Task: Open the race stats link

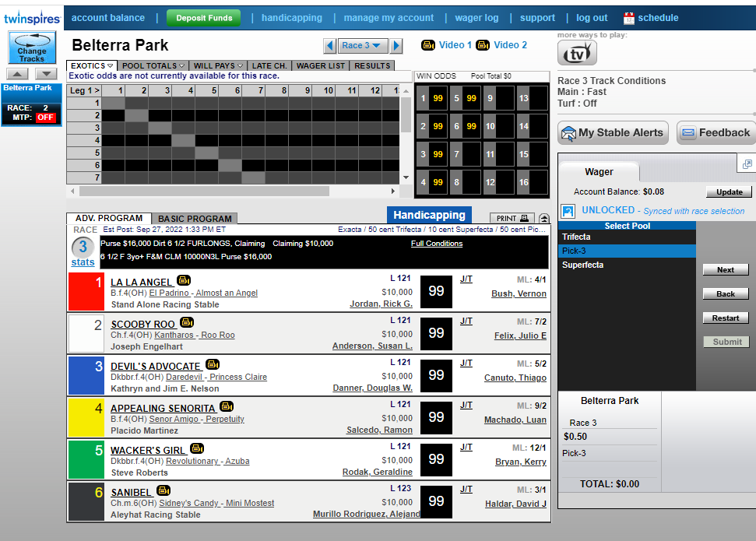Action: tap(83, 262)
